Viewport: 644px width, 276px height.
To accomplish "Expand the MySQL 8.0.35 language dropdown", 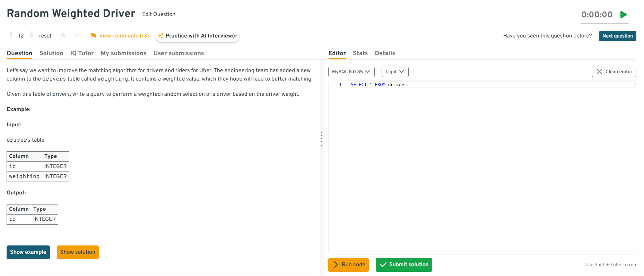I will [351, 72].
